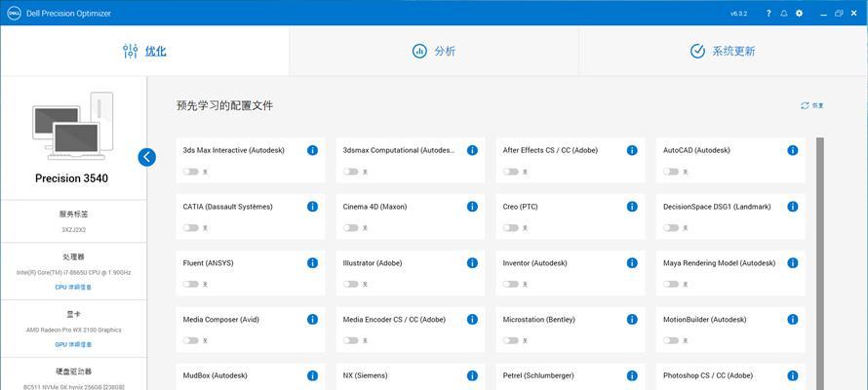The image size is (868, 390).
Task: Show info for NX (Siemens)
Action: [x=472, y=375]
